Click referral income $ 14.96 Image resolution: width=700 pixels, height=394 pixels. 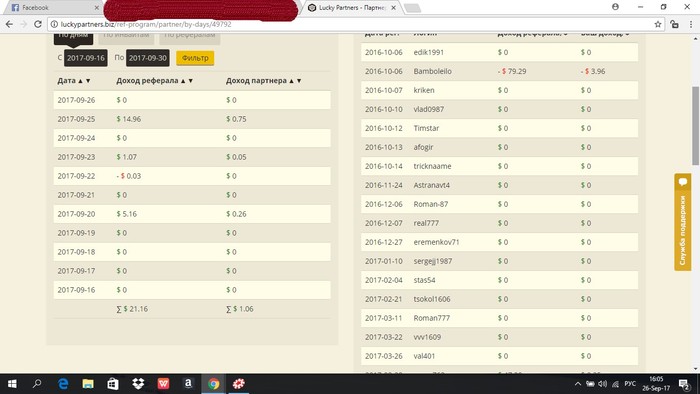click(x=129, y=119)
